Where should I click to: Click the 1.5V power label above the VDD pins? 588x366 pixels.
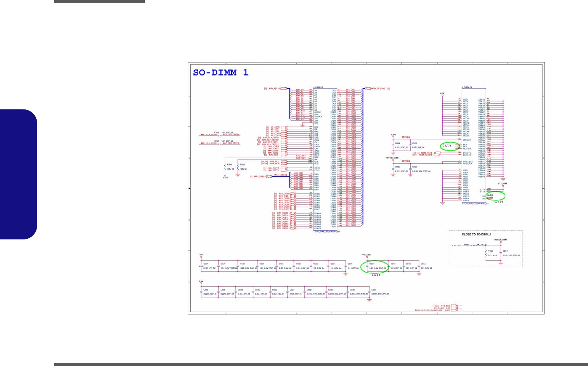point(442,93)
